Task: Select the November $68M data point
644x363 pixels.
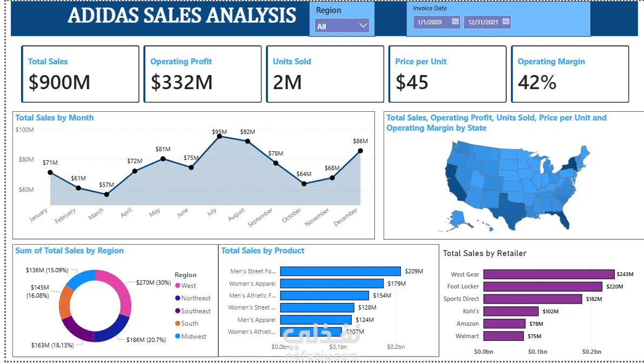Action: click(x=332, y=178)
